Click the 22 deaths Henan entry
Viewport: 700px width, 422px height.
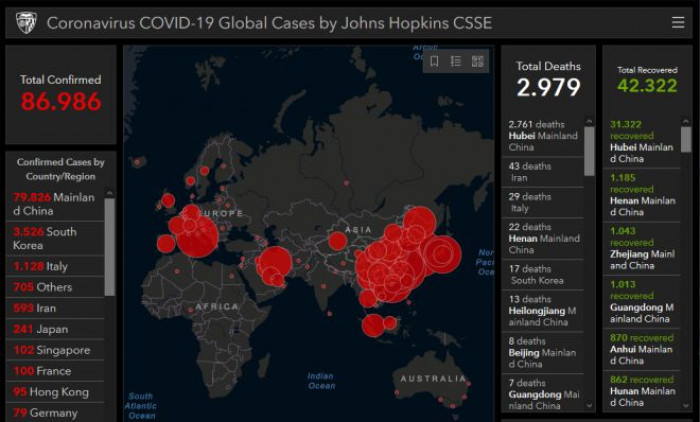pos(543,238)
